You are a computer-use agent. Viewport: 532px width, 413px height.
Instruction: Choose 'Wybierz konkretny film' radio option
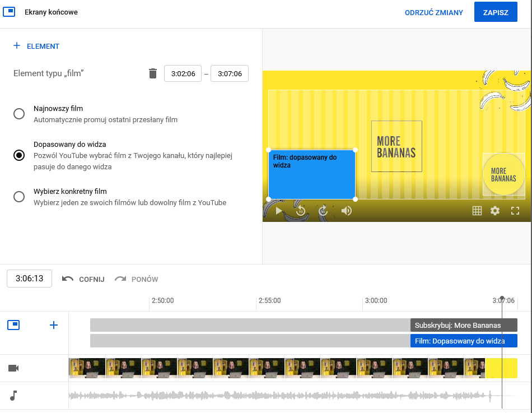[x=19, y=197]
